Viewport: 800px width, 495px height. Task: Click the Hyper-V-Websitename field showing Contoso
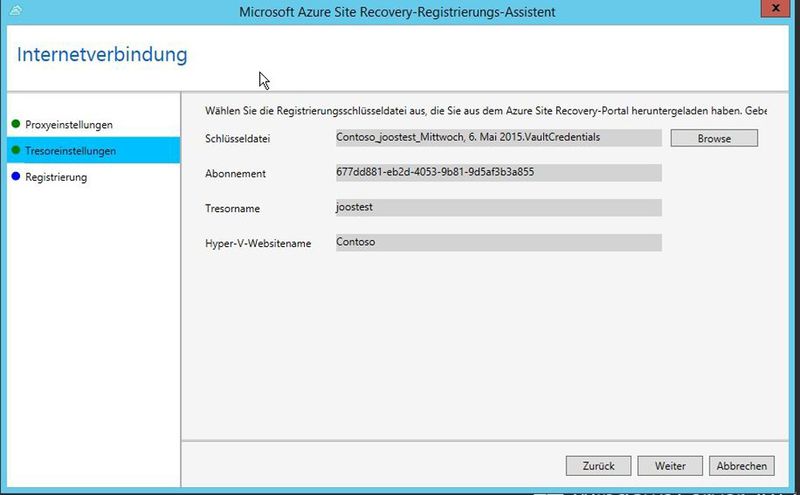point(498,242)
